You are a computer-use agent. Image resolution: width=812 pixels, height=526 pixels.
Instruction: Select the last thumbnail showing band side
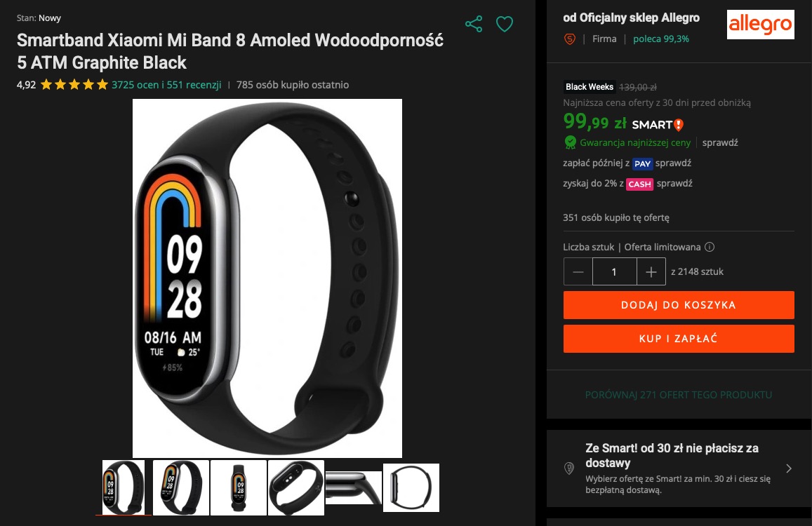pyautogui.click(x=411, y=487)
